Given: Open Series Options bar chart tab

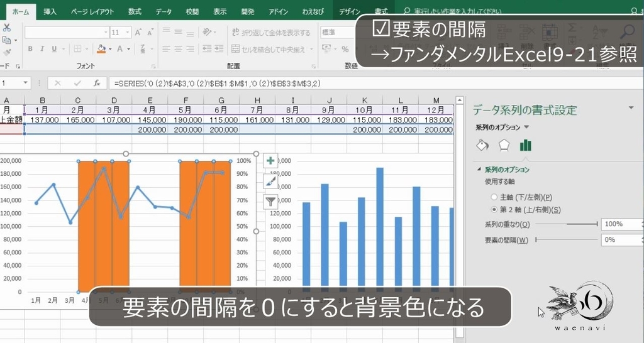Looking at the screenshot, I should pos(525,145).
